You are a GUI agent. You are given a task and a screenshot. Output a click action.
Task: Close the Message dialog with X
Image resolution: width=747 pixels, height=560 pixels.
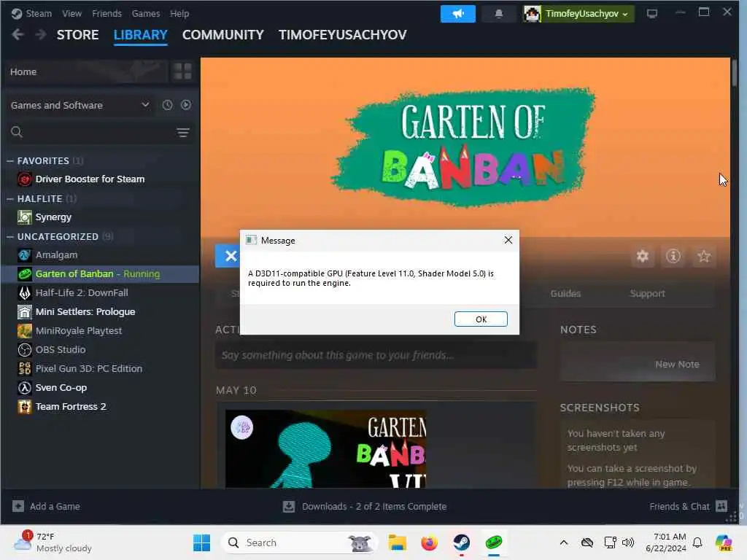[x=508, y=240]
